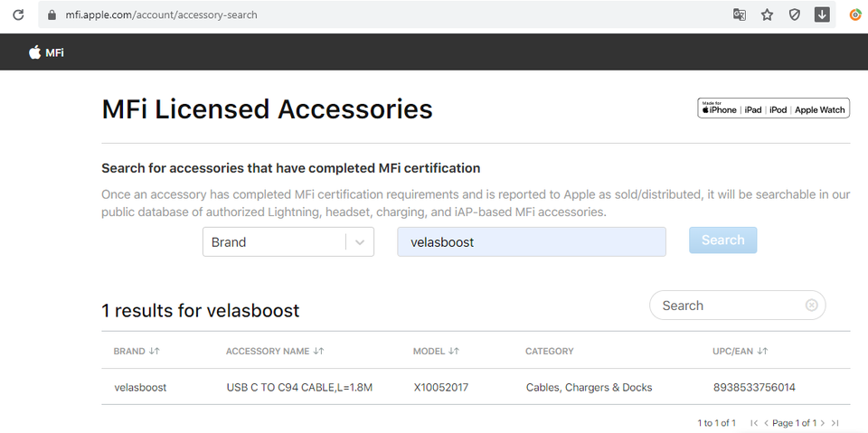
Task: Click the Apple logo in header
Action: click(35, 52)
